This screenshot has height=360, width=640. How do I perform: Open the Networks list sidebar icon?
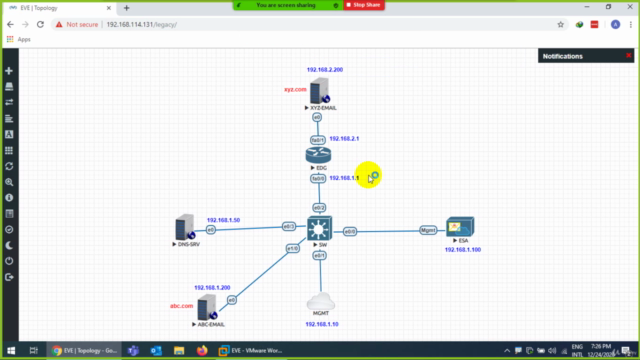[x=9, y=102]
